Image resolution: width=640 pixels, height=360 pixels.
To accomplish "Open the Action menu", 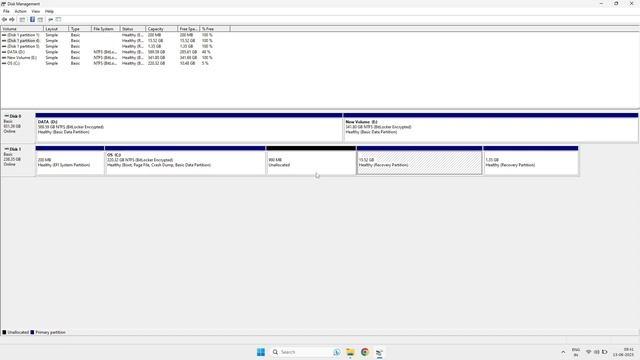I will pyautogui.click(x=20, y=11).
